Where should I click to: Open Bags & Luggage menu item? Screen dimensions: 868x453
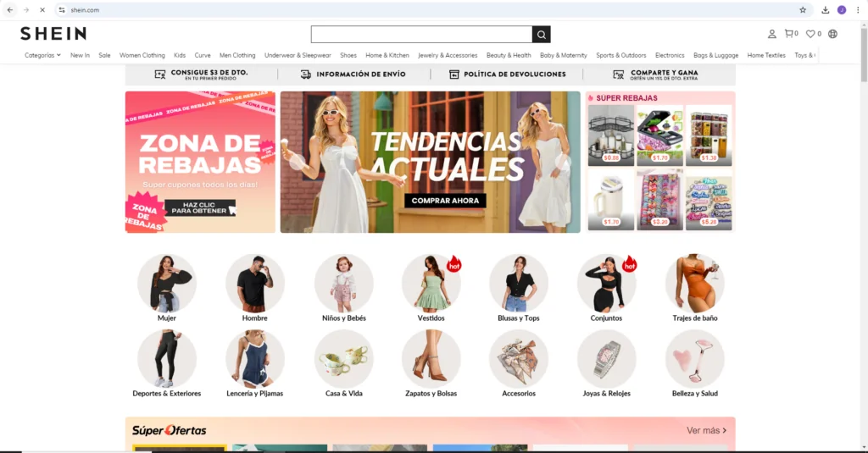715,55
